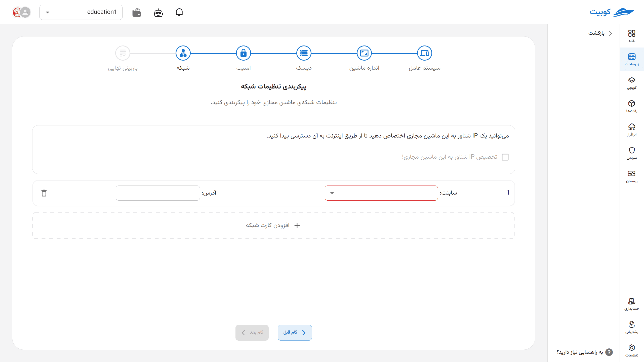Viewport: 644px width, 362px height.
Task: Click the بازگشت chevron arrow
Action: (x=611, y=33)
